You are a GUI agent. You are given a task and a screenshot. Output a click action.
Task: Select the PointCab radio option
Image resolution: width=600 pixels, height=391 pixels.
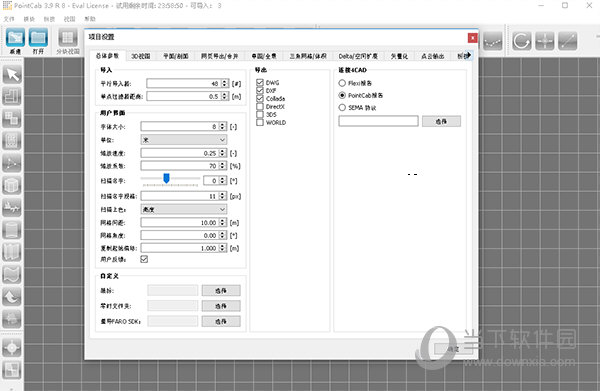click(342, 95)
